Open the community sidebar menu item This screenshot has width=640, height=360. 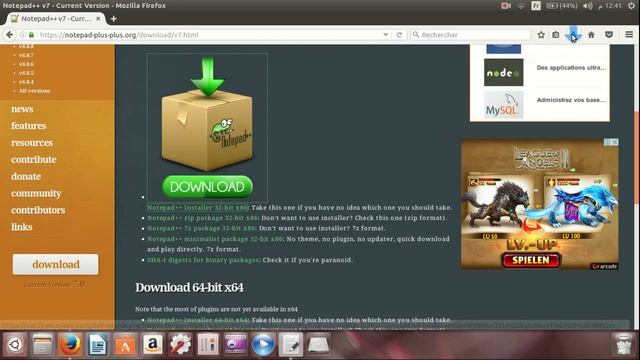click(x=36, y=193)
